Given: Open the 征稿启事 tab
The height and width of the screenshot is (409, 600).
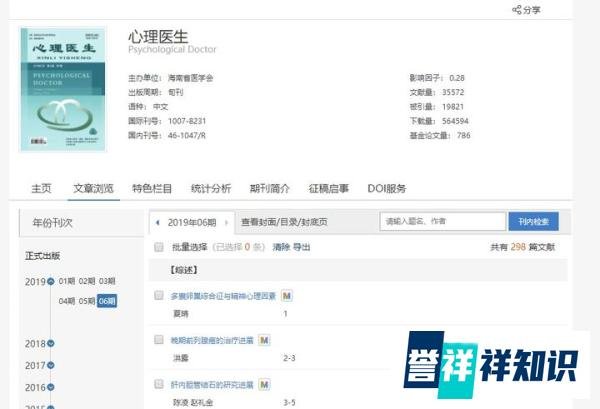Looking at the screenshot, I should coord(328,188).
